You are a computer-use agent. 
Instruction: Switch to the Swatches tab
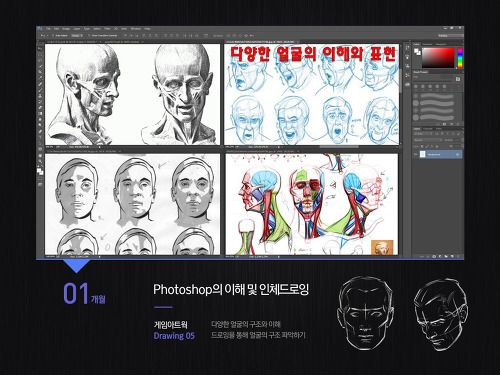(427, 44)
